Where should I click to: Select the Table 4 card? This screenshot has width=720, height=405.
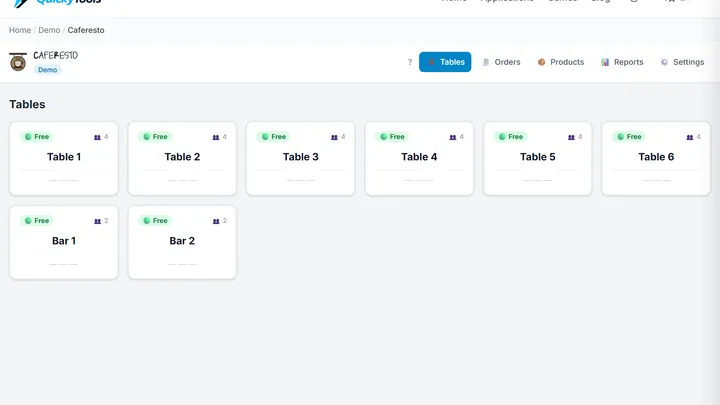click(x=419, y=158)
